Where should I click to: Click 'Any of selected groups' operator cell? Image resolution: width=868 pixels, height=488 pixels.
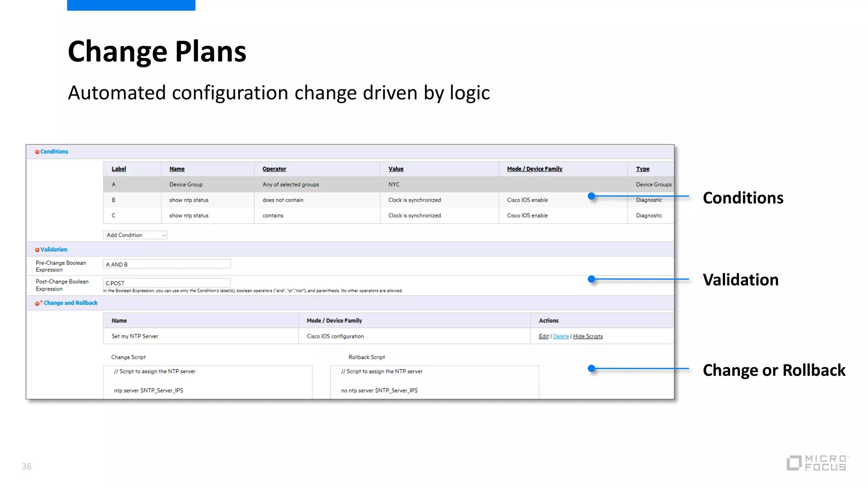pos(291,184)
